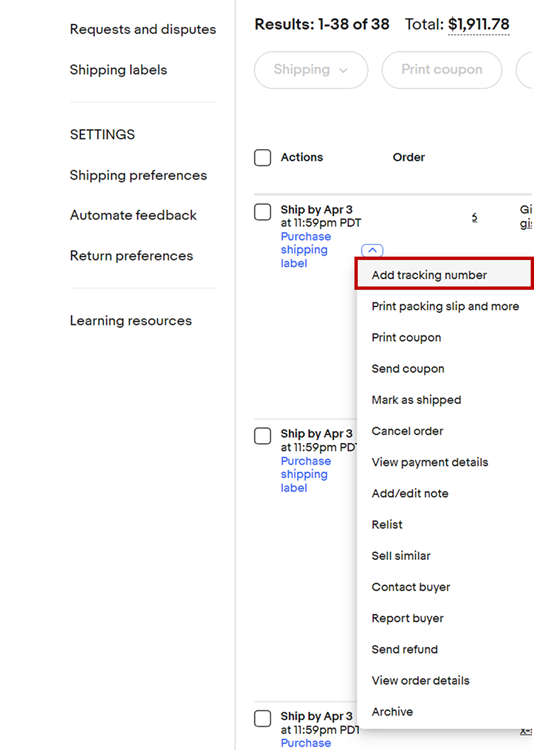Open second order's Purchase shipping label link
Screen dimensions: 534x750
[305, 474]
